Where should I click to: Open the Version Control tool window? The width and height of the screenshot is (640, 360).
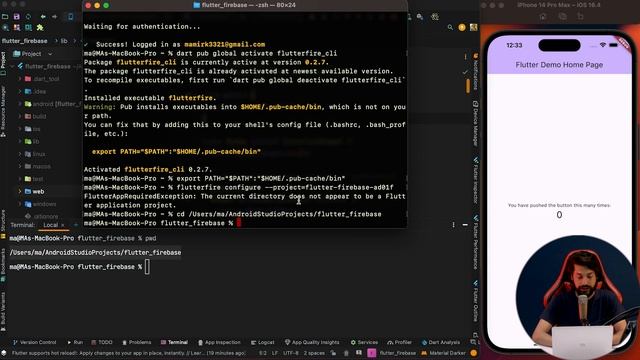(34, 342)
